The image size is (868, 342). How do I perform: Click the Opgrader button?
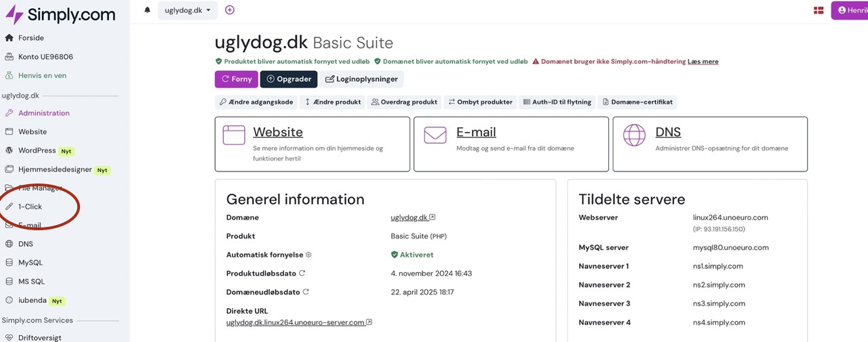288,79
